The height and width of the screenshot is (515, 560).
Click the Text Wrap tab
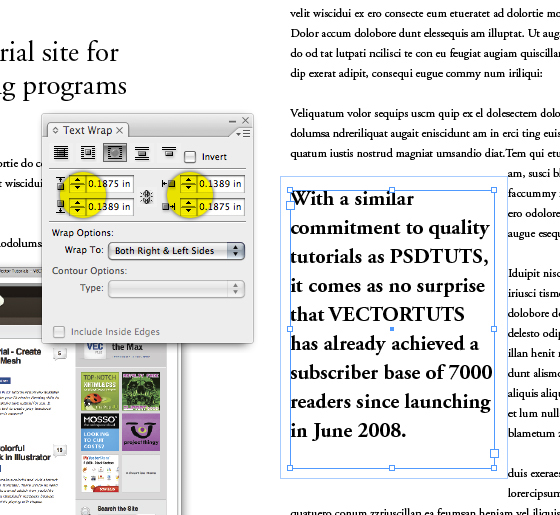coord(88,130)
